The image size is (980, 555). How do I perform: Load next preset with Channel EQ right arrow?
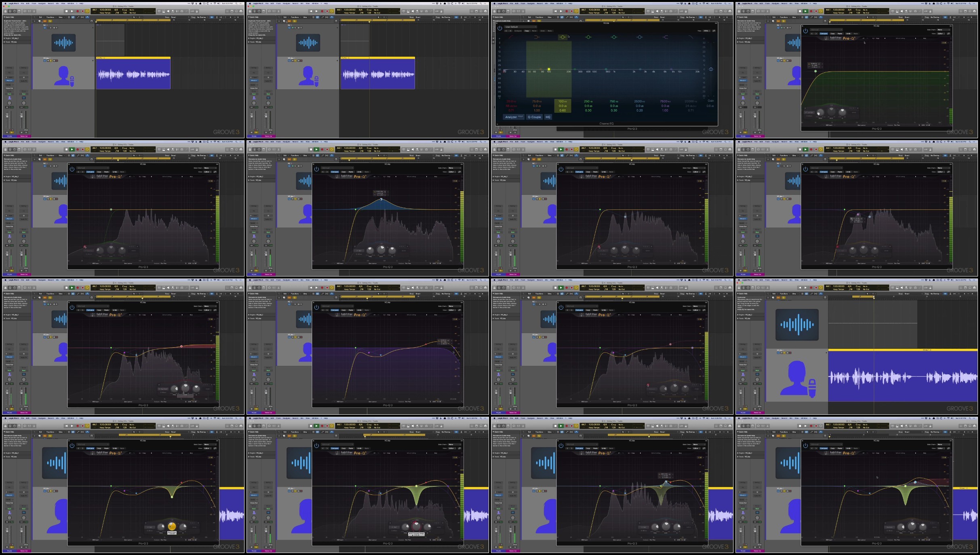point(510,31)
